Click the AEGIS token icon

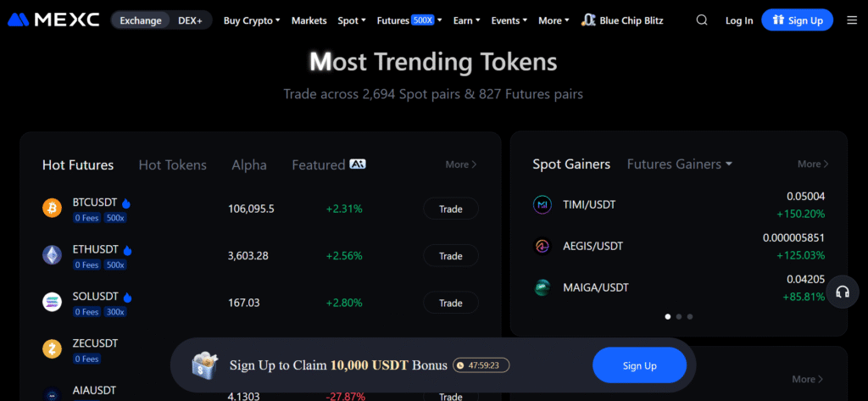point(542,246)
